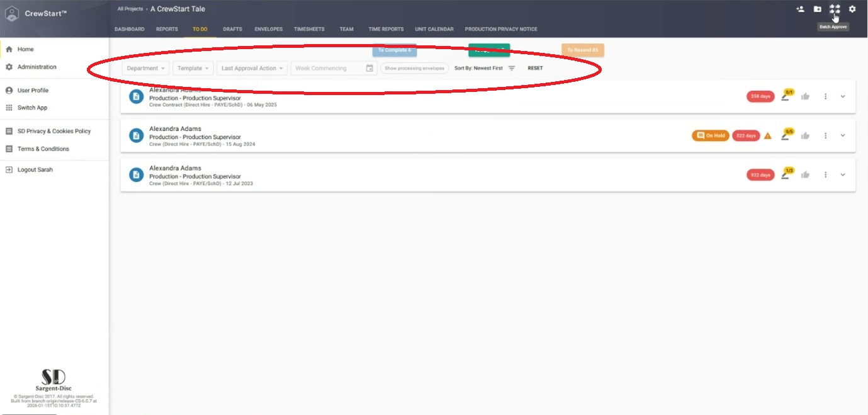Toggle the To Complete 6 filter
Image resolution: width=868 pixels, height=415 pixels.
394,50
